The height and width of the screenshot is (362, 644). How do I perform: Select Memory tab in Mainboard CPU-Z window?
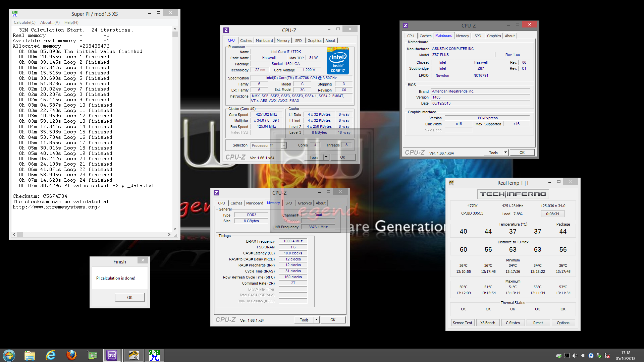463,36
